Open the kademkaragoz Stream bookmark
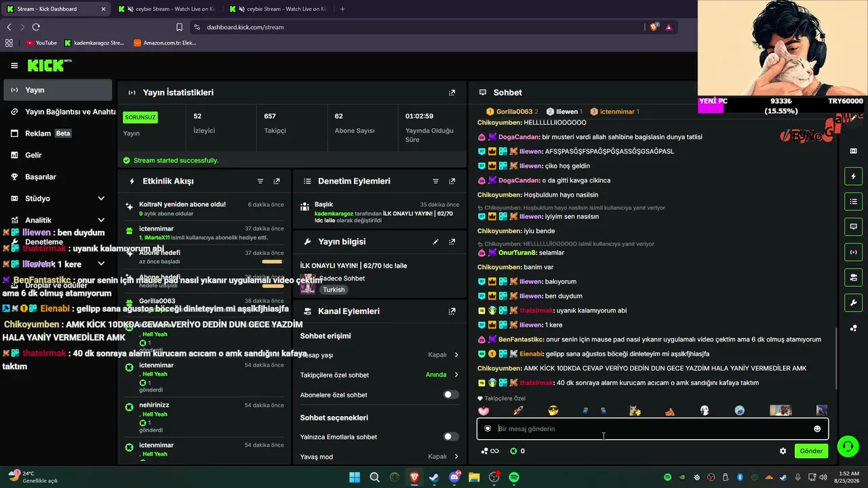 click(x=94, y=43)
